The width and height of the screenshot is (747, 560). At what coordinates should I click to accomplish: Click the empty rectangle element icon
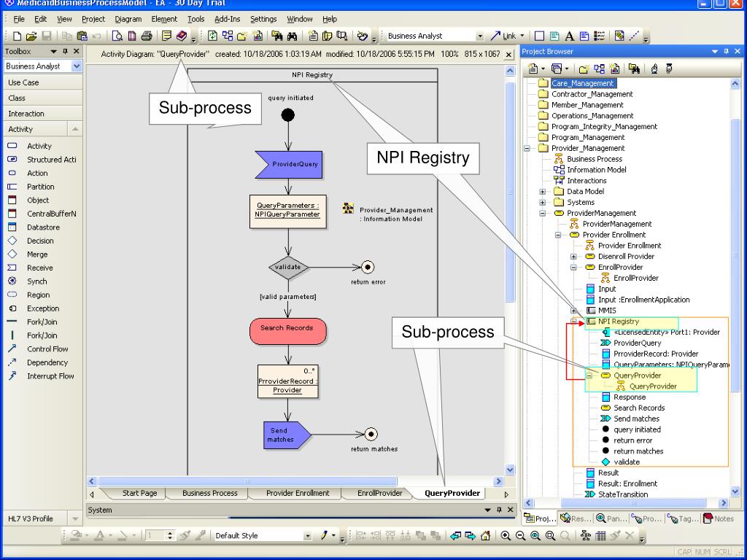[539, 36]
